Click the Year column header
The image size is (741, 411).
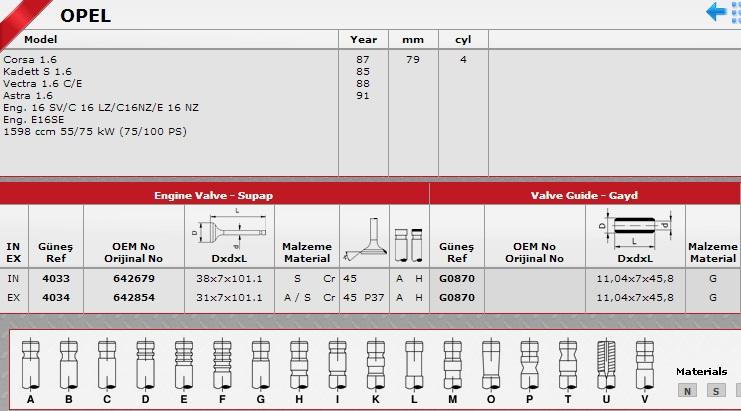click(x=363, y=39)
